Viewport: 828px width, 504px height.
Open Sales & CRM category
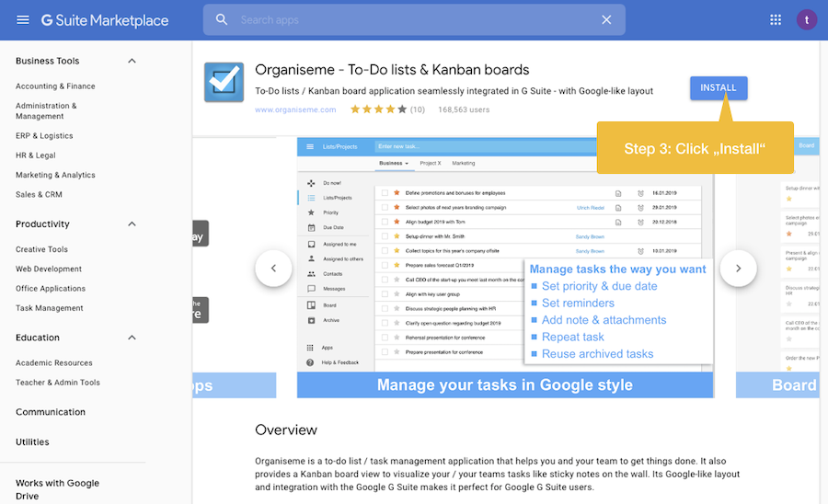click(39, 194)
